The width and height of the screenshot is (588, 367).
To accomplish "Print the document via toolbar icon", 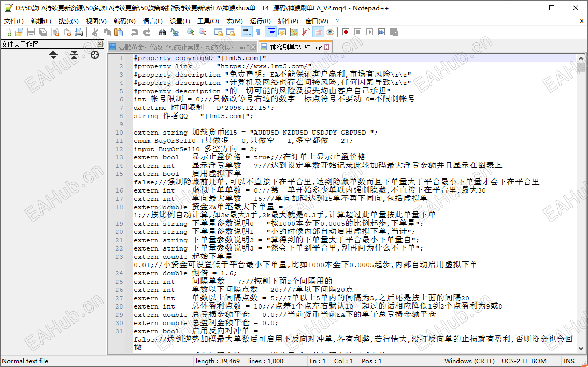I will (79, 32).
